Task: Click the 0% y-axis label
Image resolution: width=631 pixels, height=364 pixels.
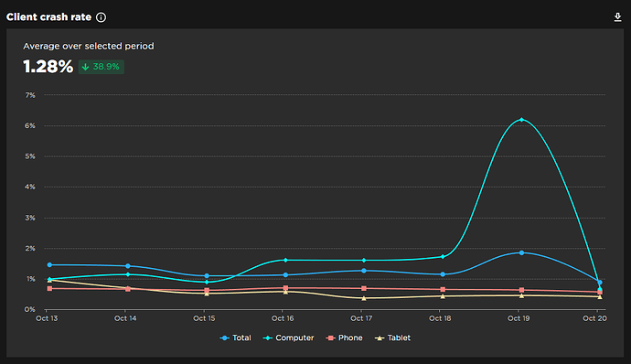Action: click(30, 309)
